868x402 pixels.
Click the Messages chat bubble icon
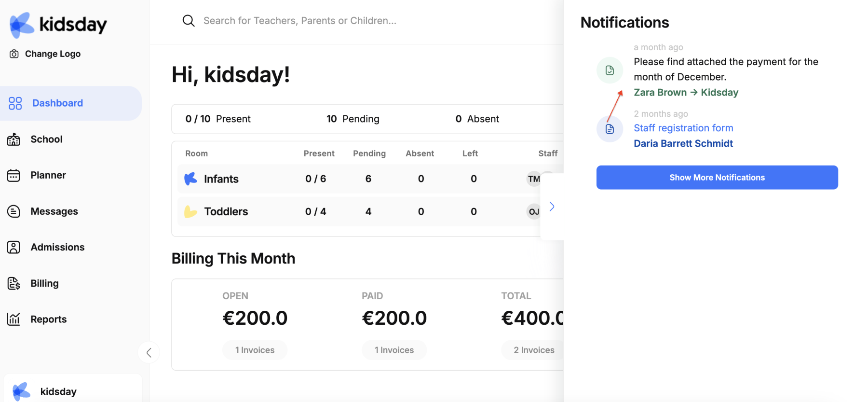(x=14, y=211)
